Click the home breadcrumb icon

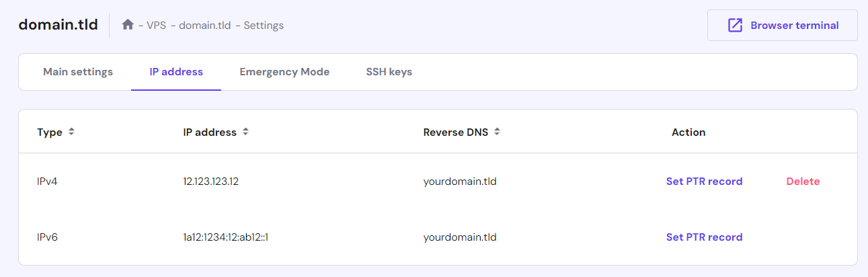click(128, 25)
